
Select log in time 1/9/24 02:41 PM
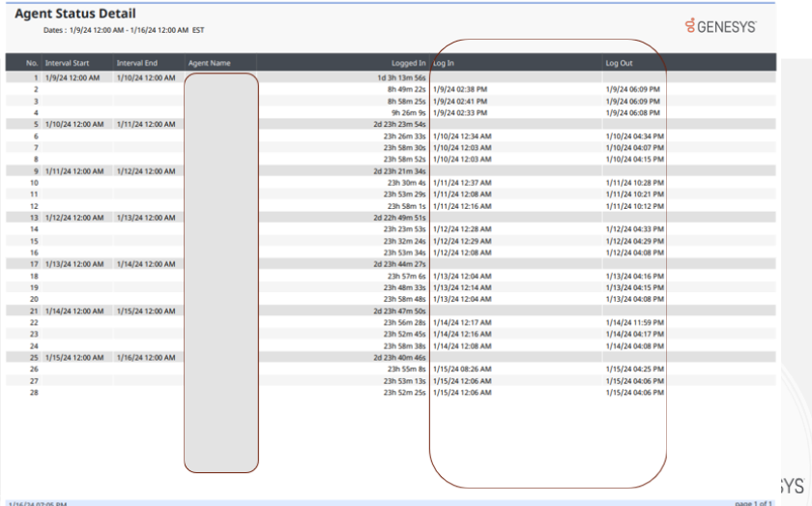point(460,101)
